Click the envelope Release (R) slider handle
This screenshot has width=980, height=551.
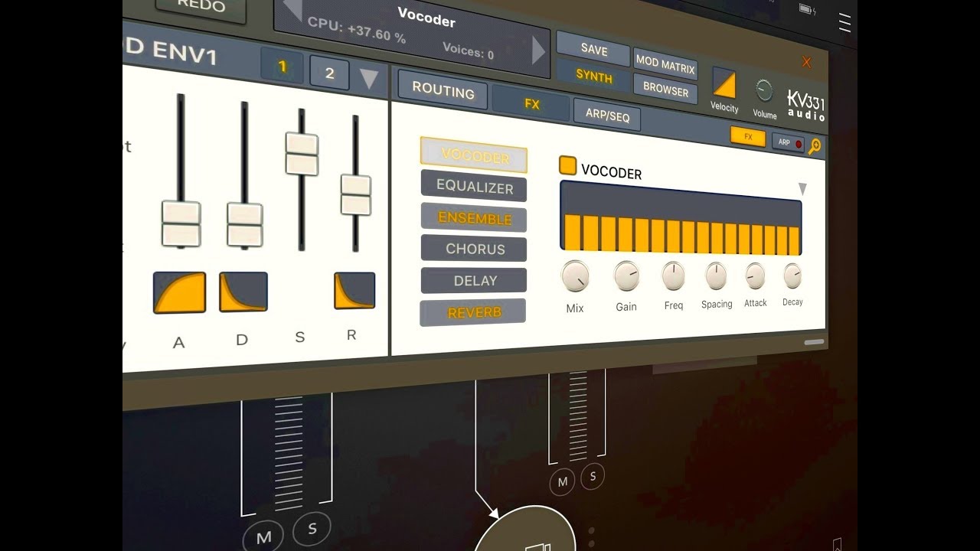[x=356, y=195]
